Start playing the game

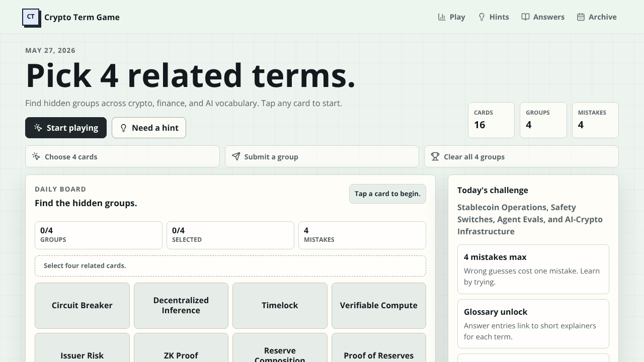[x=66, y=128]
